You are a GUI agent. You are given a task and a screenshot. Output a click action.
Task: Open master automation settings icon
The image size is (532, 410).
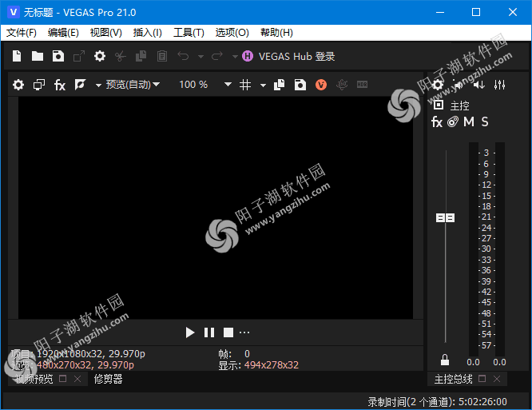pos(453,121)
